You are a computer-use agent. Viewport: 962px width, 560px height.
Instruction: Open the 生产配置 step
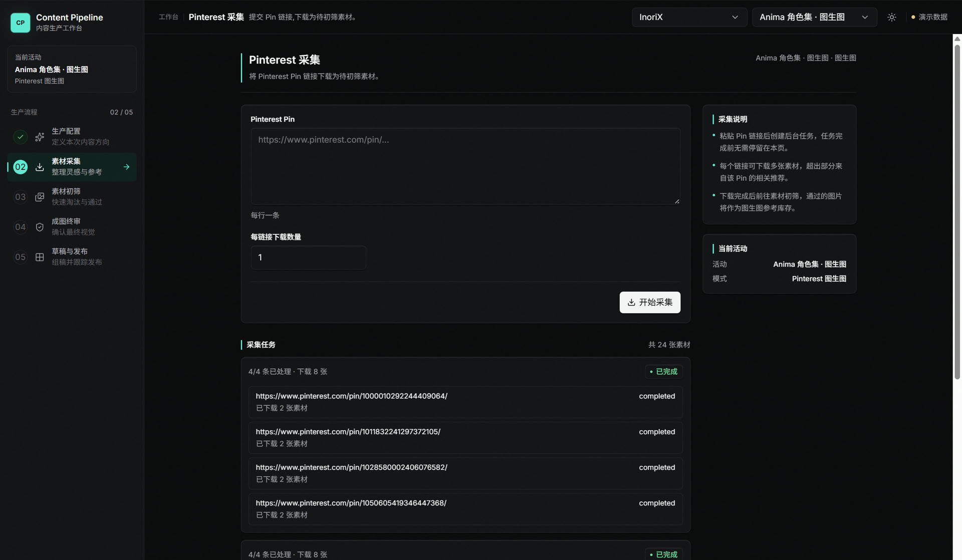click(72, 137)
